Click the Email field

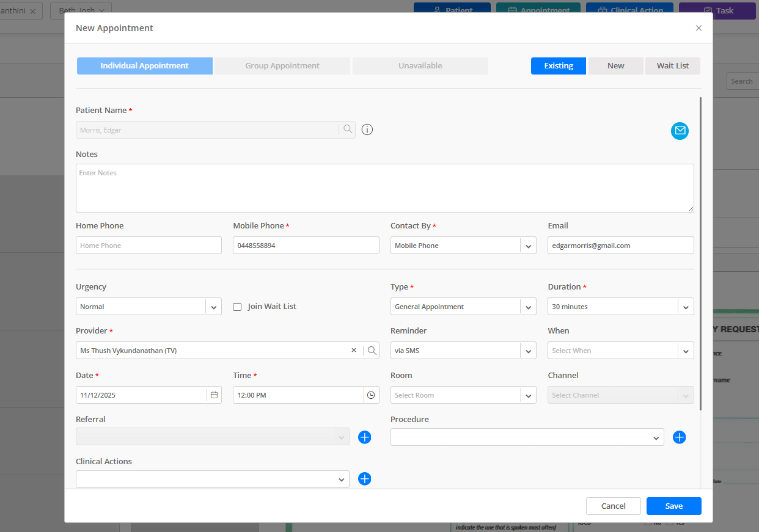pos(621,246)
